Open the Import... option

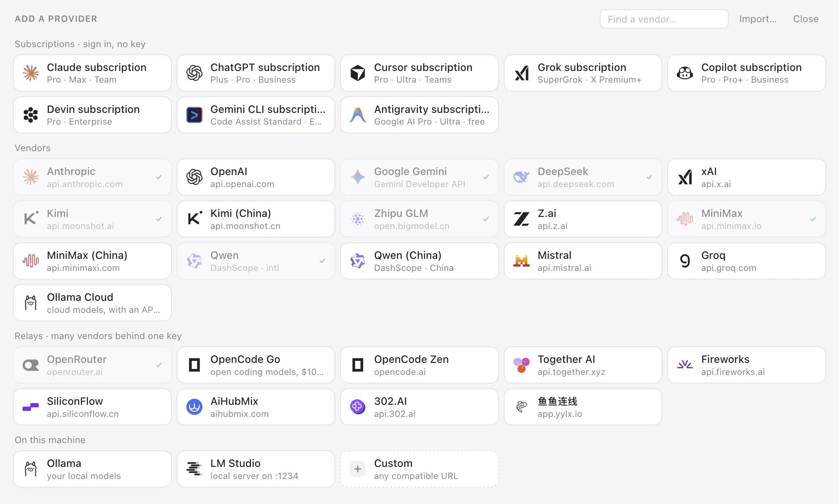[x=758, y=19]
